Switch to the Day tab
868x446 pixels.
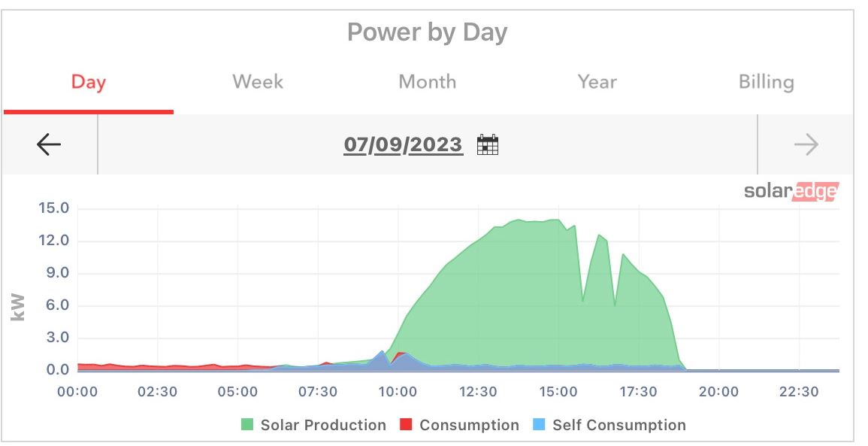coord(88,82)
